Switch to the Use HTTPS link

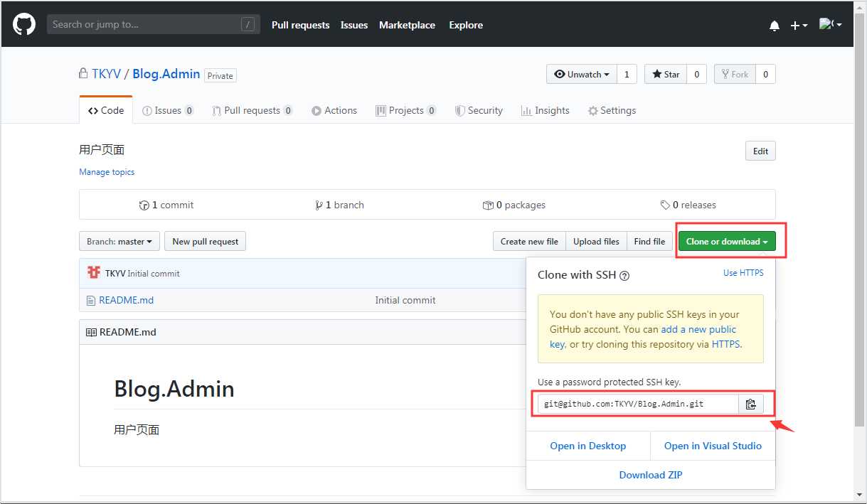743,272
